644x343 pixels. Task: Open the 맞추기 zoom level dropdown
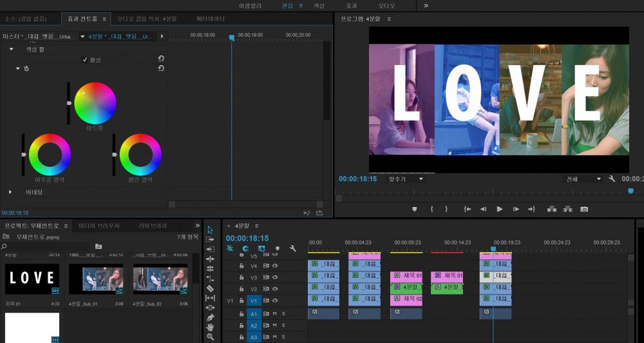pyautogui.click(x=406, y=179)
